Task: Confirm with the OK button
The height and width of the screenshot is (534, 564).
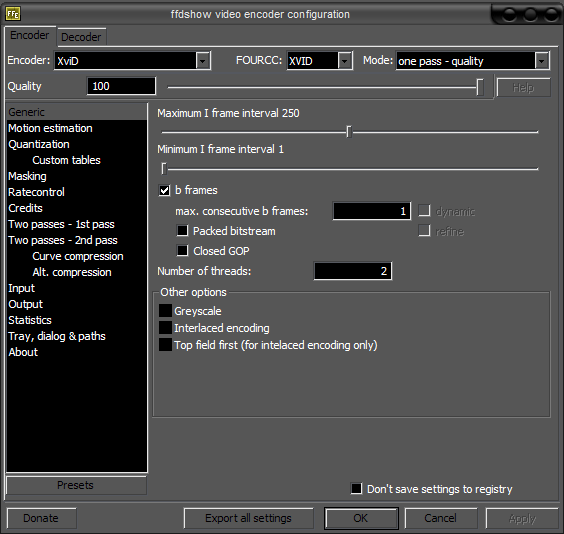Action: click(361, 518)
